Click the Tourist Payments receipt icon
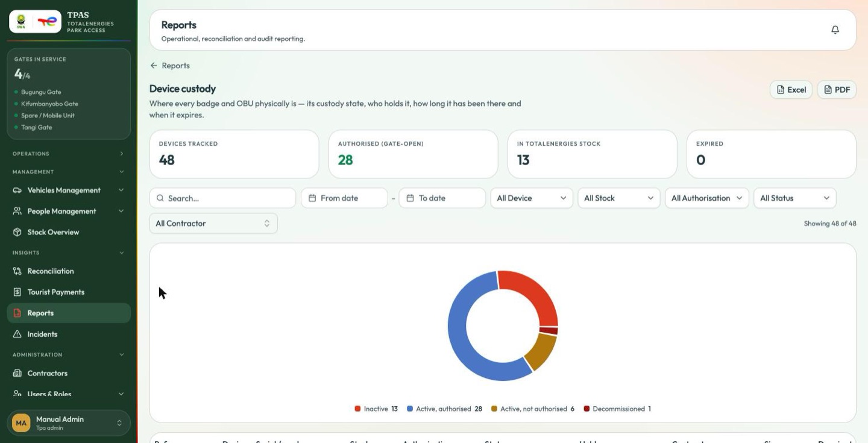 coord(17,292)
